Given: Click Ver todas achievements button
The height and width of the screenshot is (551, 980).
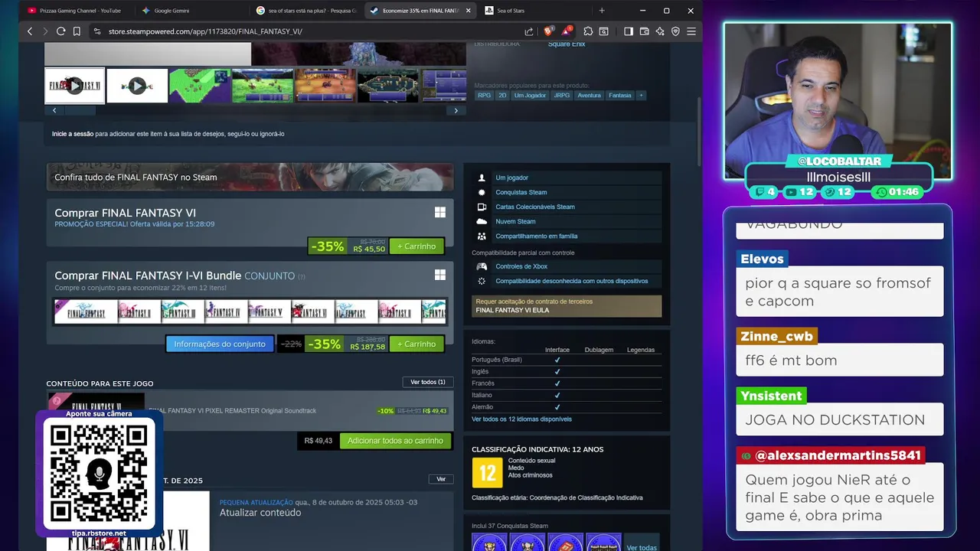Looking at the screenshot, I should point(642,548).
